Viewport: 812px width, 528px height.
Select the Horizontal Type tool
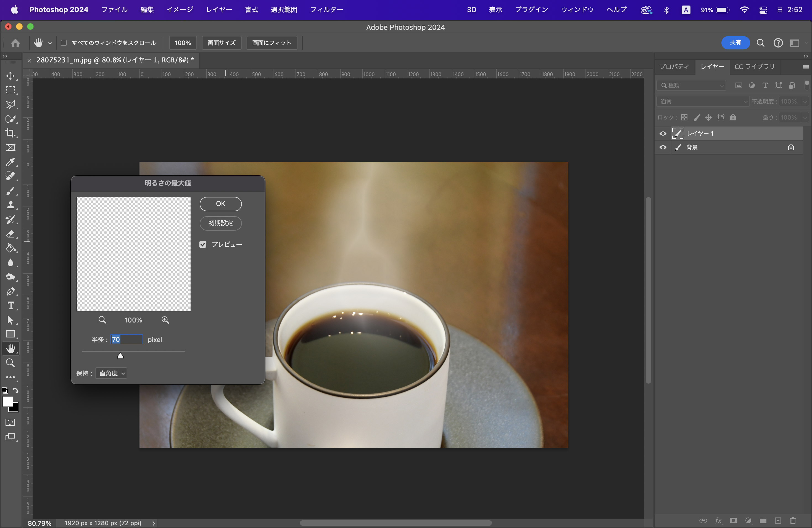(x=10, y=306)
